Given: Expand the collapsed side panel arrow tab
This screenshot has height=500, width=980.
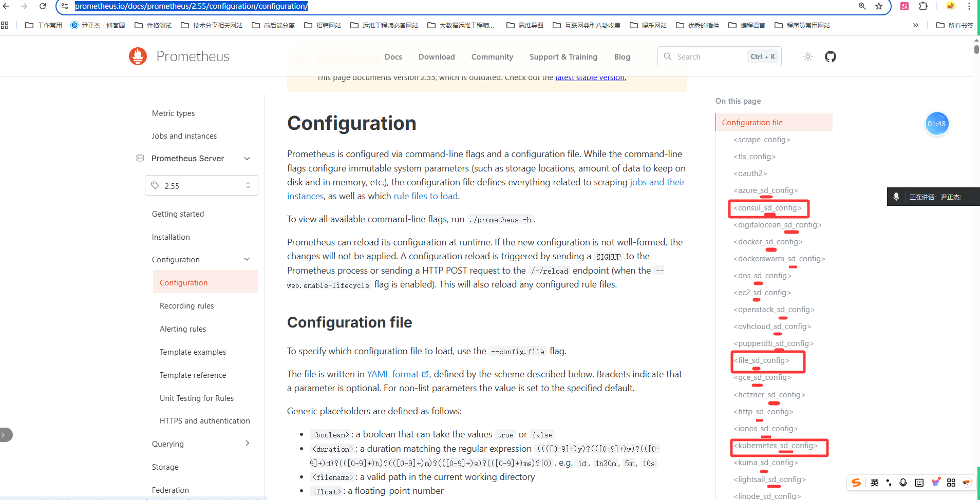Looking at the screenshot, I should tap(5, 434).
